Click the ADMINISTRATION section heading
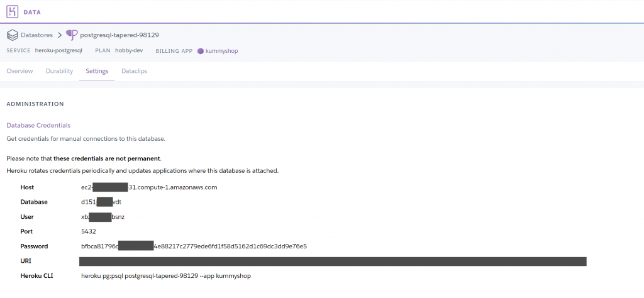Screen dimensions: 644x298 click(x=35, y=104)
